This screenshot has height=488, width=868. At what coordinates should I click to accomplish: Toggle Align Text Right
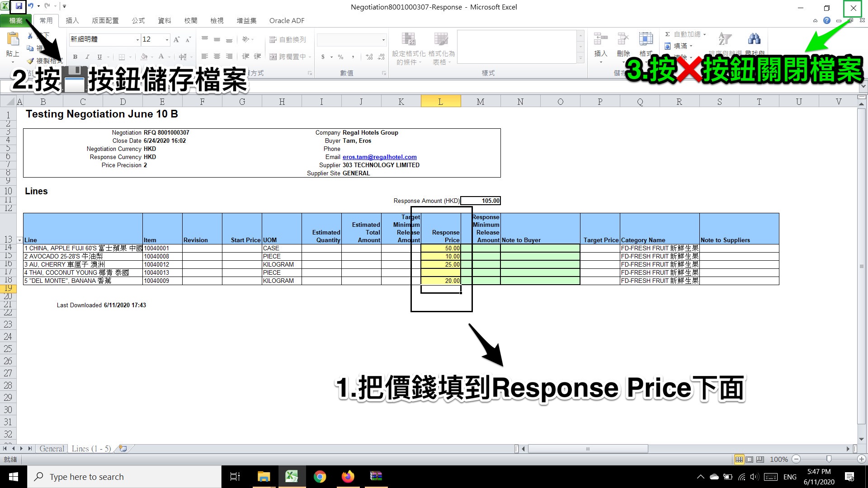[x=229, y=56]
